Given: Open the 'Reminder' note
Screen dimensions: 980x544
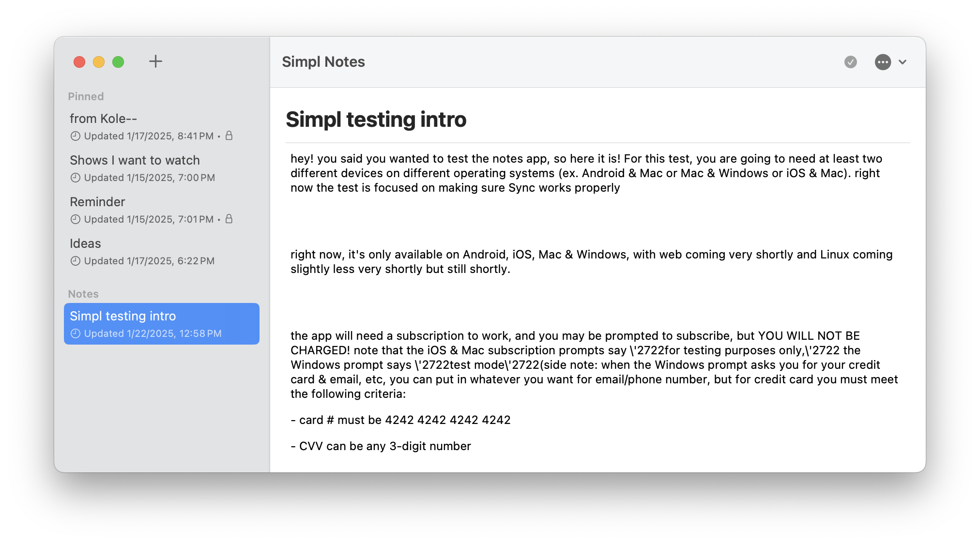Looking at the screenshot, I should tap(97, 202).
